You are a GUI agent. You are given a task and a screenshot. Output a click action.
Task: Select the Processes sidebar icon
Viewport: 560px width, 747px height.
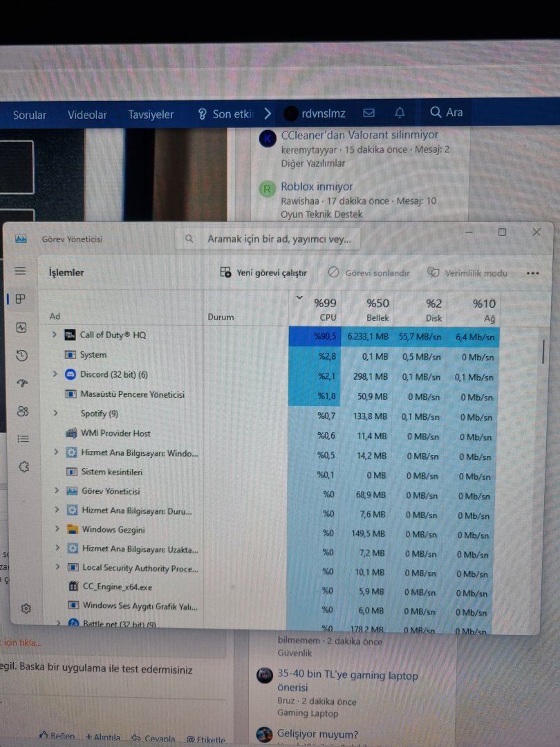[21, 299]
